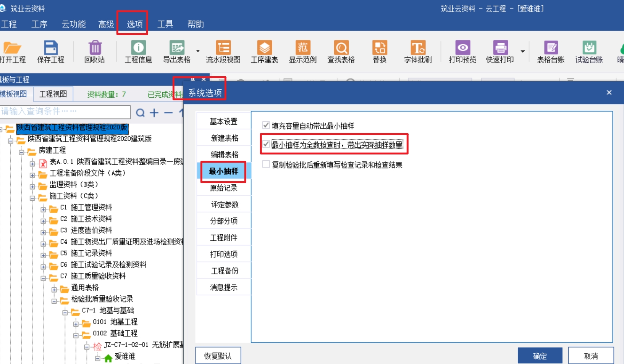
Task: Select 0101 地基工程 folder
Action: pyautogui.click(x=115, y=322)
